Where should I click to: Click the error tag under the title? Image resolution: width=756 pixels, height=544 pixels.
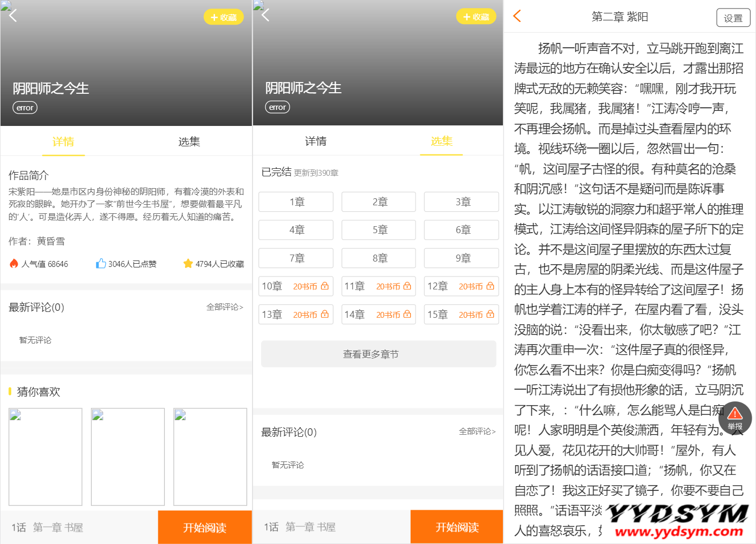(25, 108)
